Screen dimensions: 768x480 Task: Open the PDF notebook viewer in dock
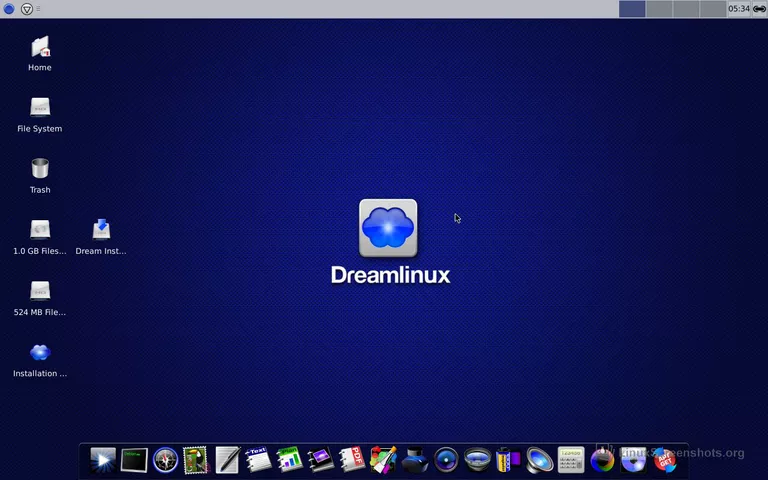click(x=352, y=459)
